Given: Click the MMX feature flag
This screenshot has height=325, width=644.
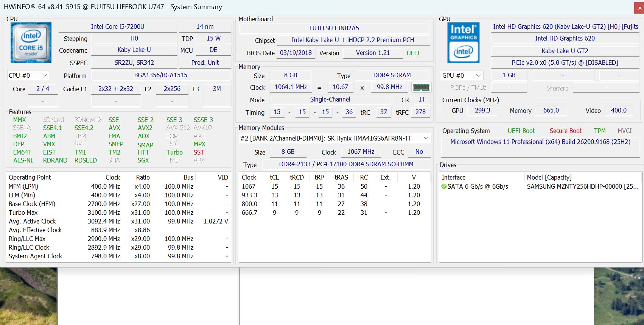Looking at the screenshot, I should pos(20,120).
